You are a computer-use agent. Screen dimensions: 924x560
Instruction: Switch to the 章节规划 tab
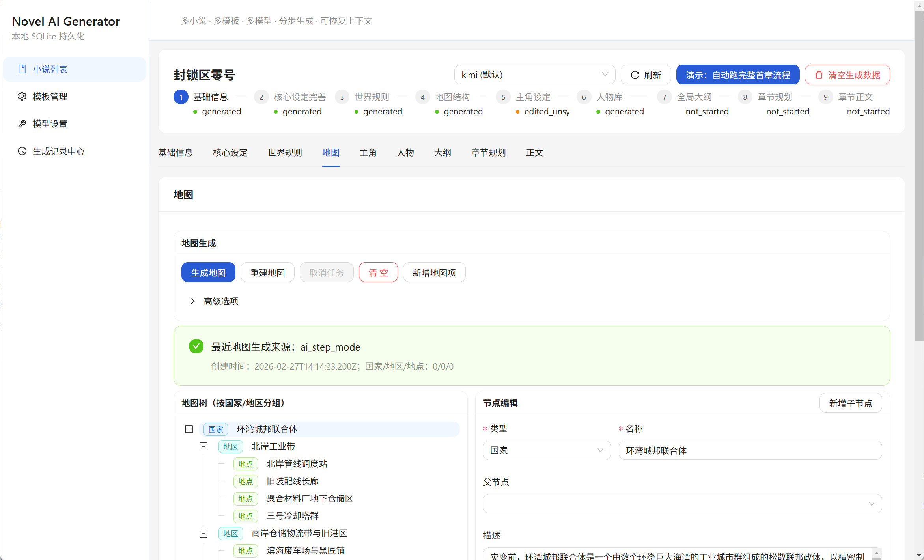(x=488, y=153)
